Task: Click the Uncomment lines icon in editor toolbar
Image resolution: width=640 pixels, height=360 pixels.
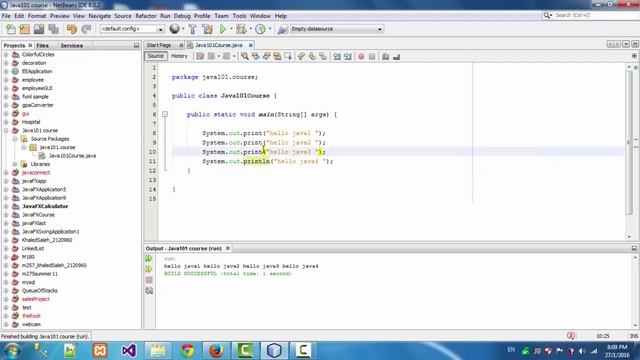Action: [x=396, y=56]
